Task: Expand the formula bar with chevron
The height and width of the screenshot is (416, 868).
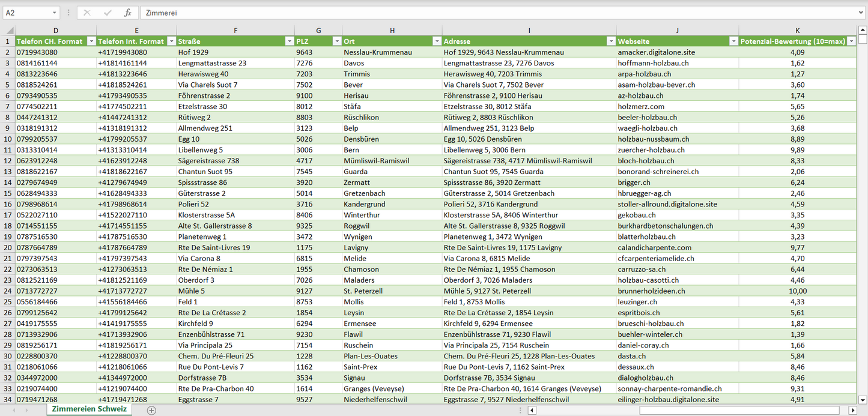Action: (x=861, y=13)
